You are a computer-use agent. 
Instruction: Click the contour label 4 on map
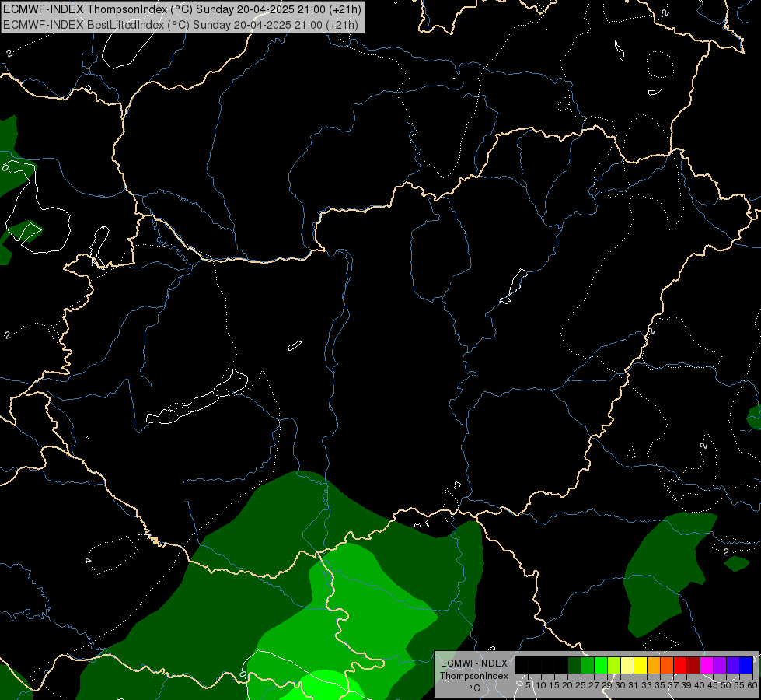click(88, 561)
